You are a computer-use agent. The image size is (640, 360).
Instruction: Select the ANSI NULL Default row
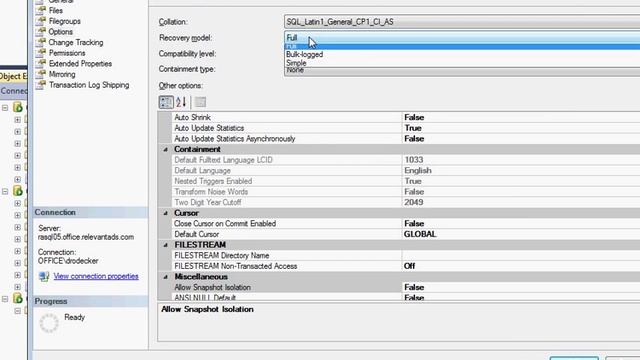click(406, 297)
